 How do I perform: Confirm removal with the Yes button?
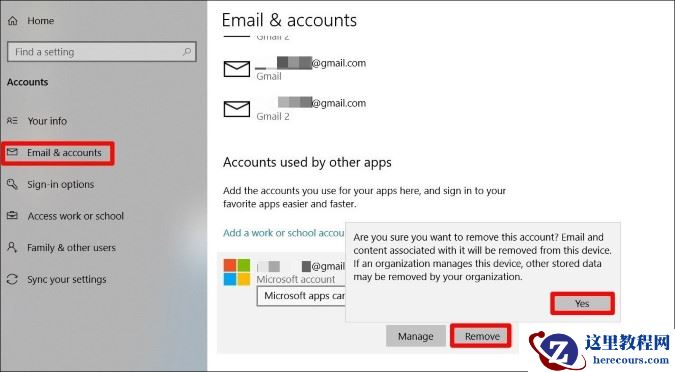582,304
